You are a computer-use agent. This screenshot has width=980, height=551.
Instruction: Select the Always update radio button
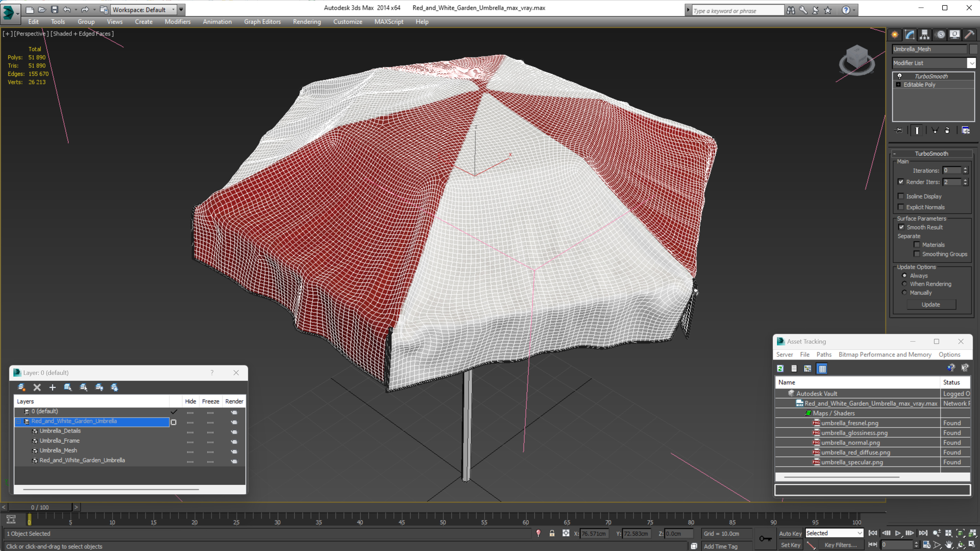point(904,275)
